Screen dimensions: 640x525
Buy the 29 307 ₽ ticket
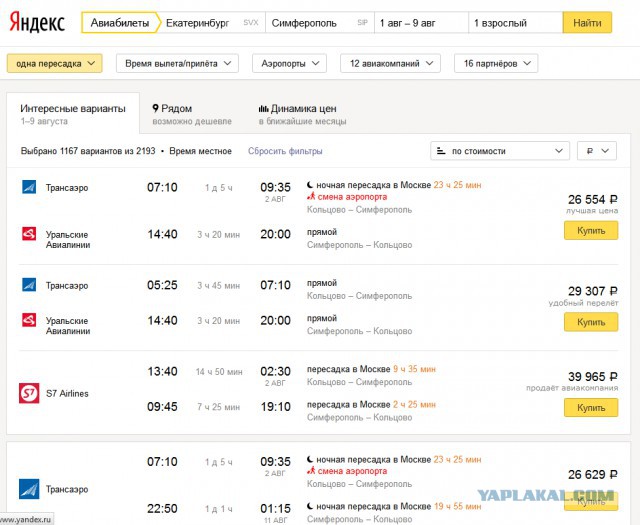(591, 322)
